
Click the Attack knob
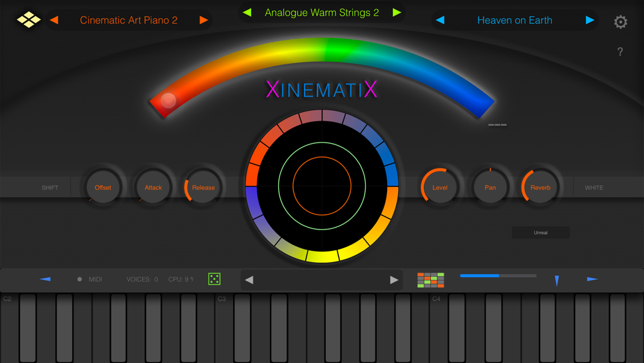pyautogui.click(x=153, y=188)
